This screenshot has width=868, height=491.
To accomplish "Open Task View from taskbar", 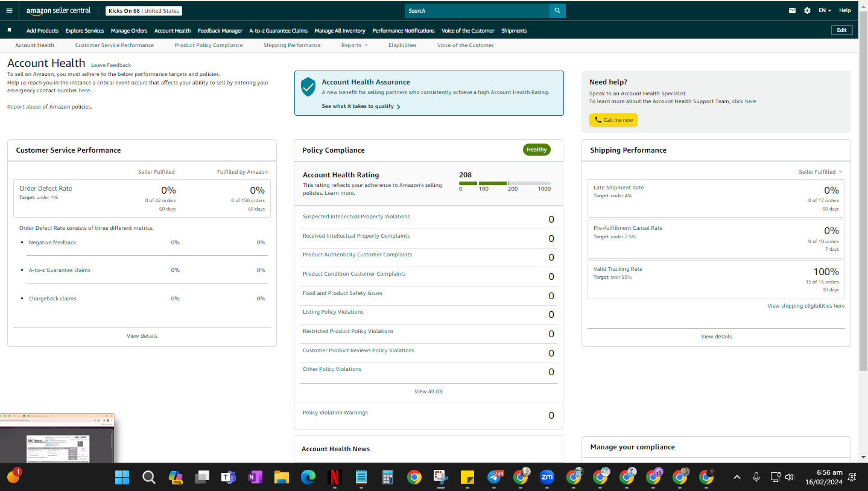I will 201,477.
